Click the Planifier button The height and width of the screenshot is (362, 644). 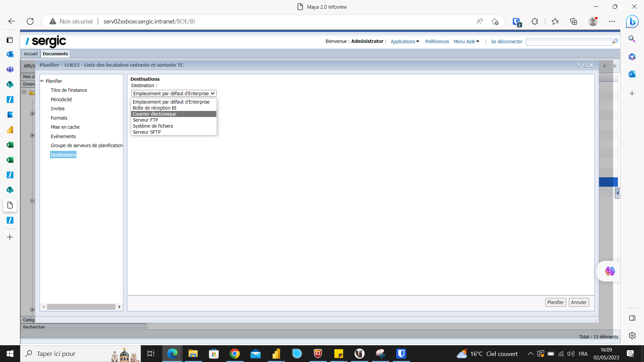click(x=555, y=302)
